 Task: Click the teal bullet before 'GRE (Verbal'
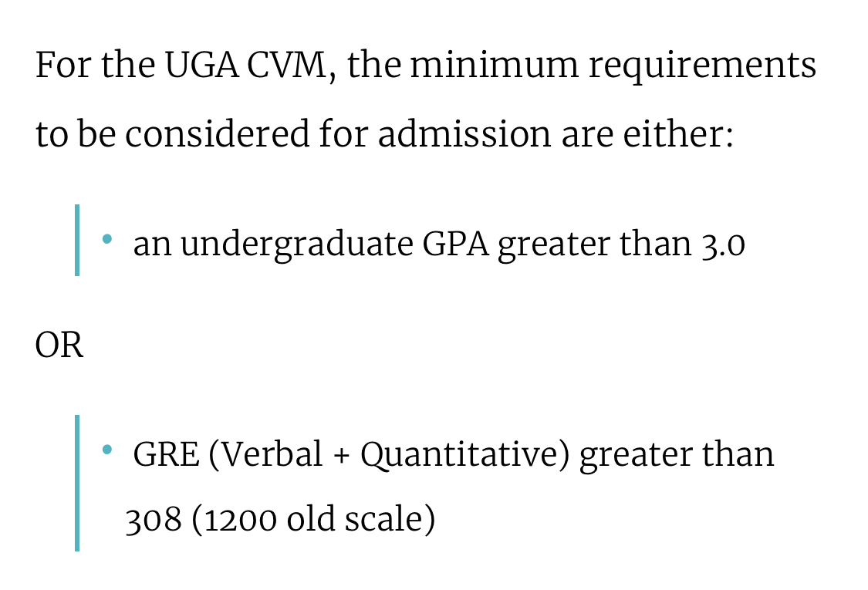point(106,450)
